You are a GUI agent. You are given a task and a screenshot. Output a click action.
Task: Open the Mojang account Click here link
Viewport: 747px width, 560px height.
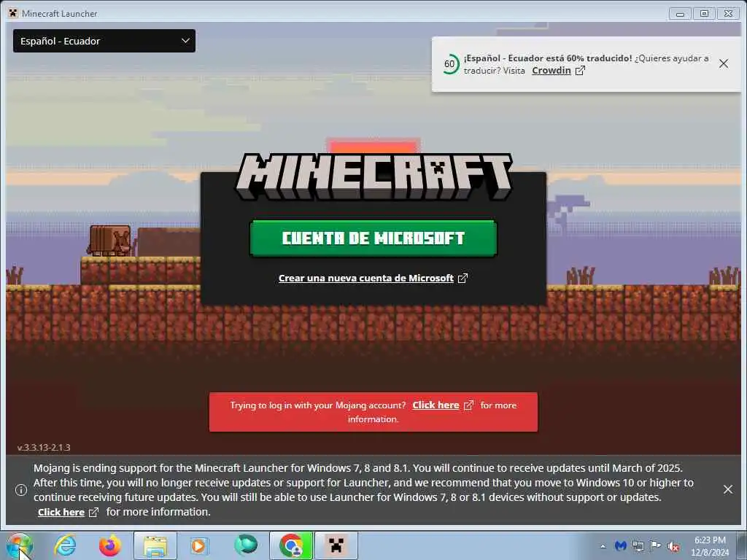click(x=436, y=405)
